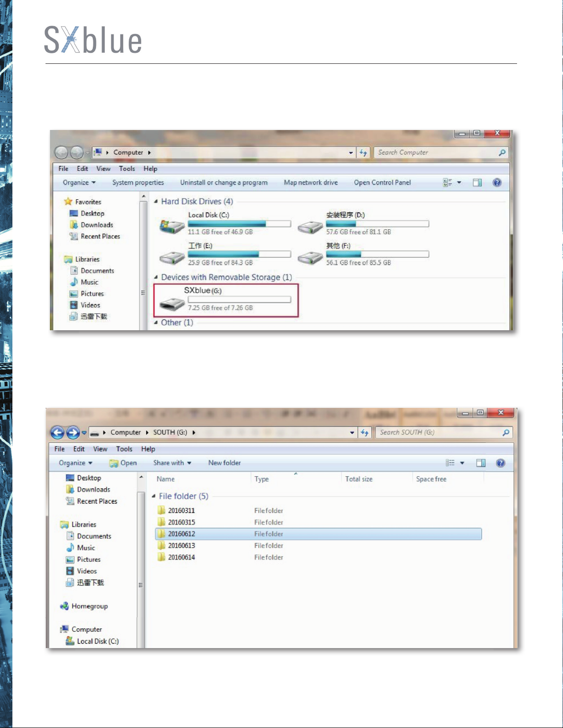This screenshot has width=563, height=728.
Task: Collapse the Hard Disk Drives (4) group
Action: coord(156,202)
